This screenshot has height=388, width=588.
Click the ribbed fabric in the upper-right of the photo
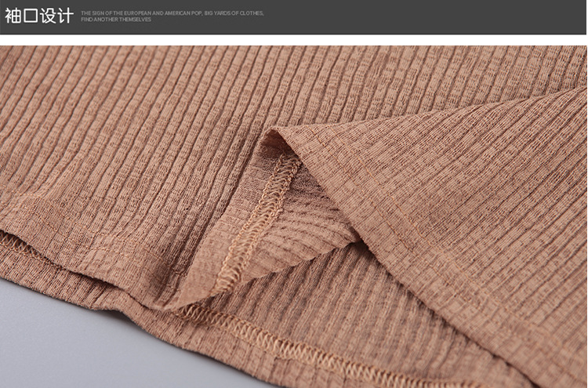510,86
